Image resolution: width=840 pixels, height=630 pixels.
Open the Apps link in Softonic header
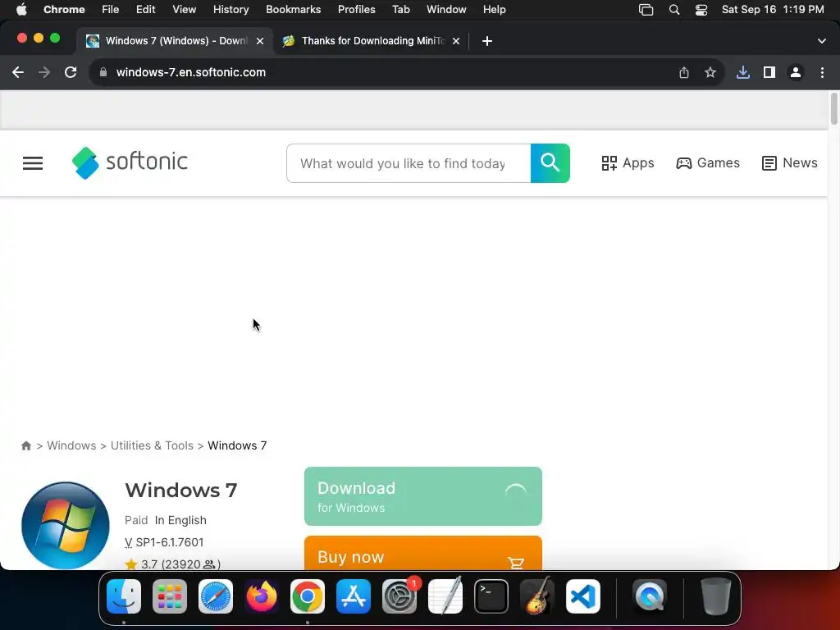click(x=628, y=163)
